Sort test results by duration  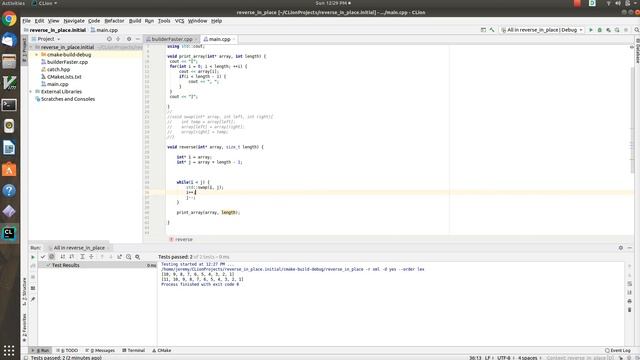[71, 257]
